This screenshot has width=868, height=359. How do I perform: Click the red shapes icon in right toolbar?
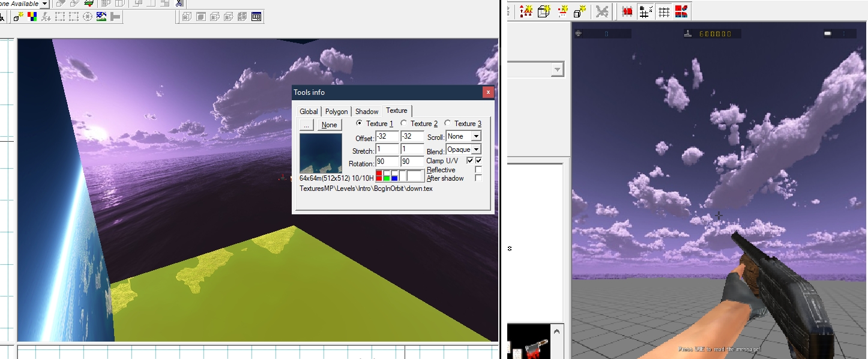pyautogui.click(x=681, y=11)
